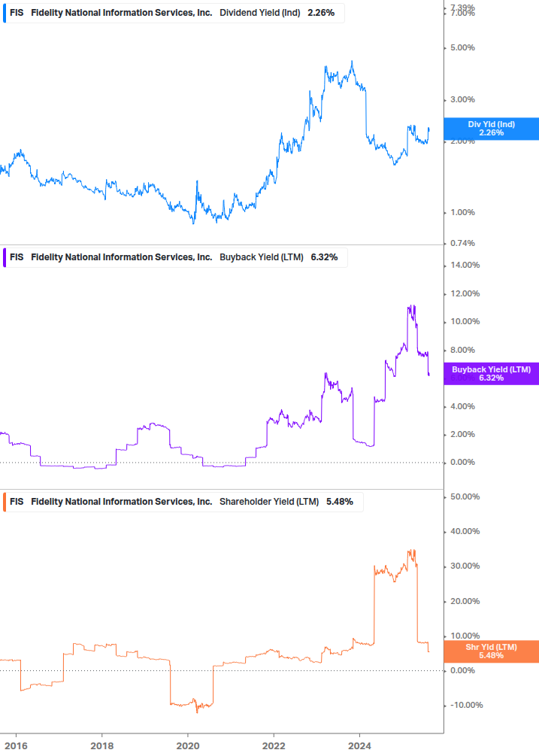Click the 50.00% tick on the shareholder yield axis
Screen dimensions: 539x756
(465, 496)
